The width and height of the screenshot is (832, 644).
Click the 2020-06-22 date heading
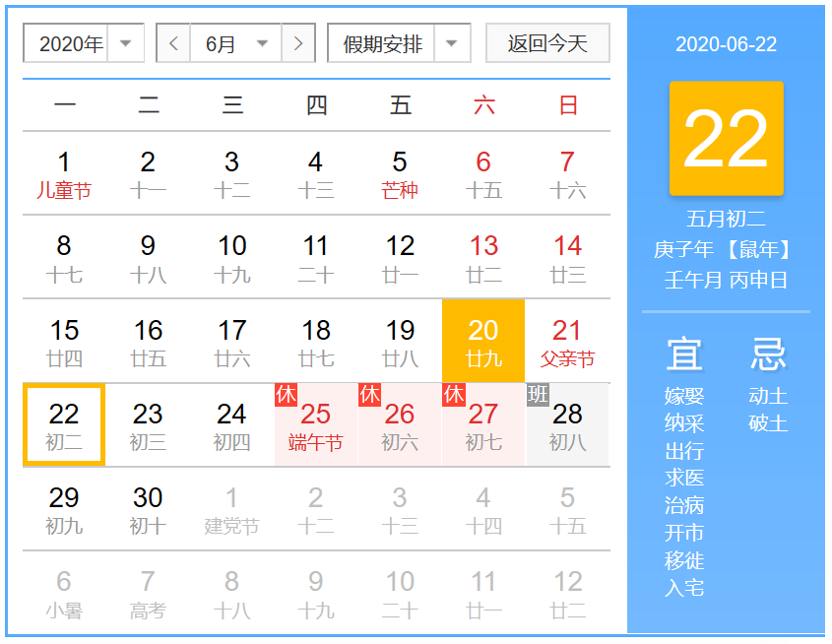point(726,44)
